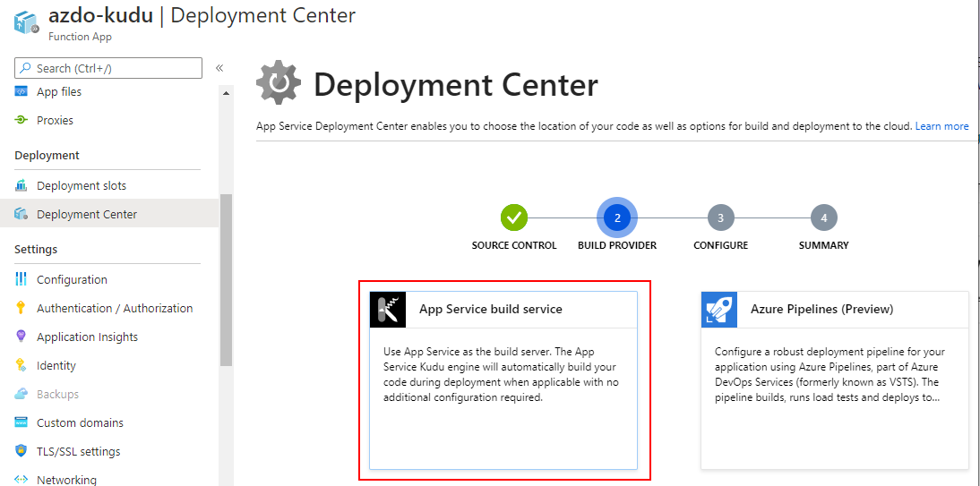This screenshot has width=980, height=486.
Task: Click the CONFIGURE step label
Action: click(720, 245)
